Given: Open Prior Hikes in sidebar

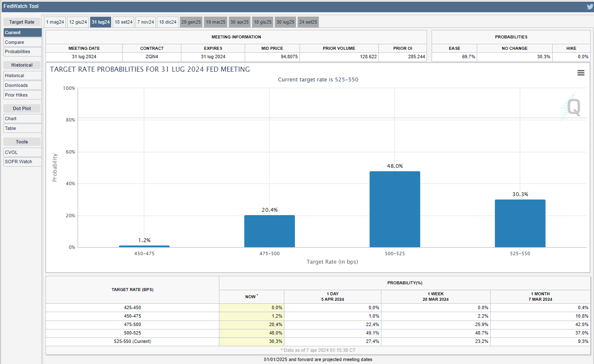Looking at the screenshot, I should point(22,95).
